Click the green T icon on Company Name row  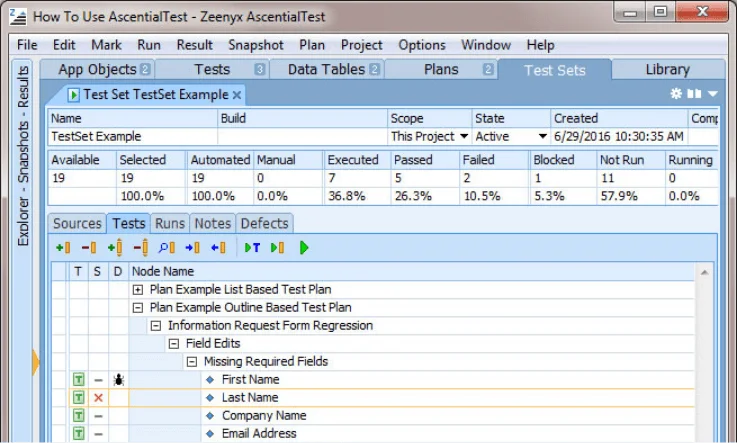point(78,415)
